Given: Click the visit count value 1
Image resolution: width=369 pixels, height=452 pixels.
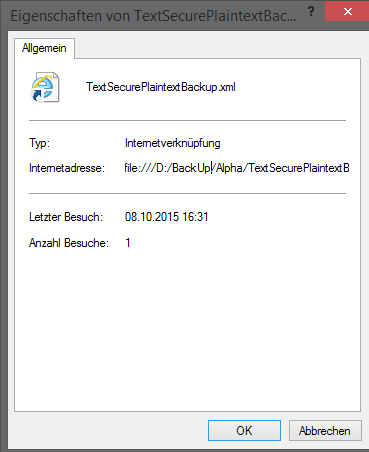Looking at the screenshot, I should (x=128, y=243).
